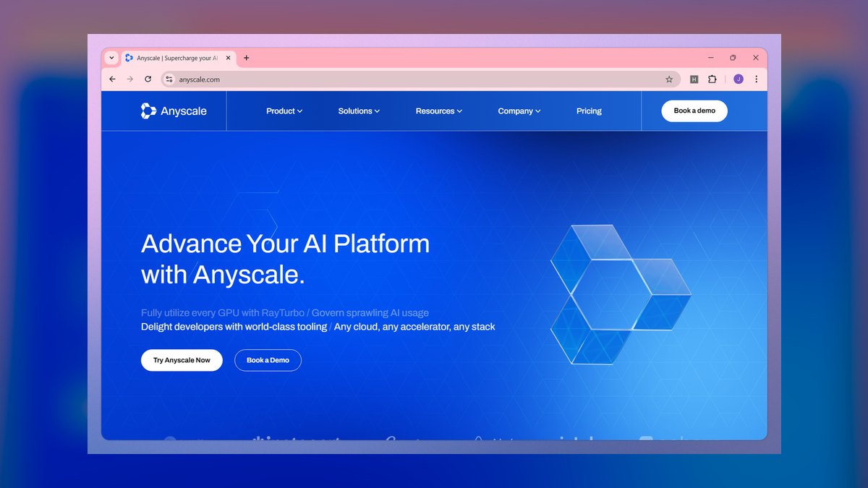Click the anyscale.com address bar

pos(420,80)
